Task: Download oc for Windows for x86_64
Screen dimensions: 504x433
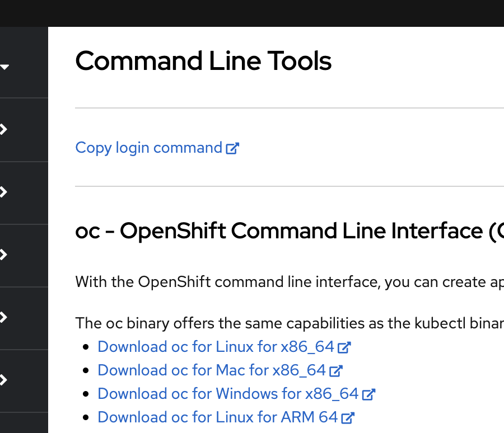Action: click(228, 394)
